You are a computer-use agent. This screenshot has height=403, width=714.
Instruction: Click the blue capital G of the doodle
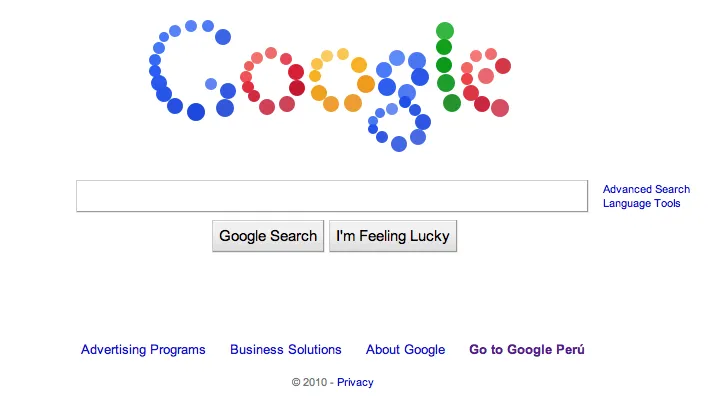pyautogui.click(x=192, y=71)
